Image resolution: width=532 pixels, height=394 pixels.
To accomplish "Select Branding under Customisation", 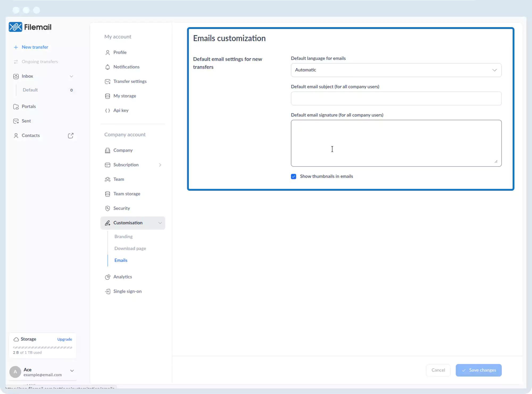I will [123, 237].
